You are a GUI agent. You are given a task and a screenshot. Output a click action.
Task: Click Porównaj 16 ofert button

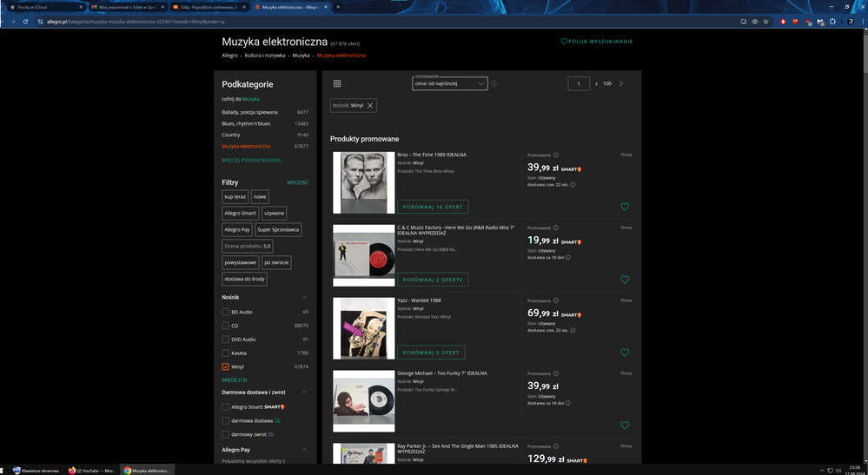(x=433, y=207)
